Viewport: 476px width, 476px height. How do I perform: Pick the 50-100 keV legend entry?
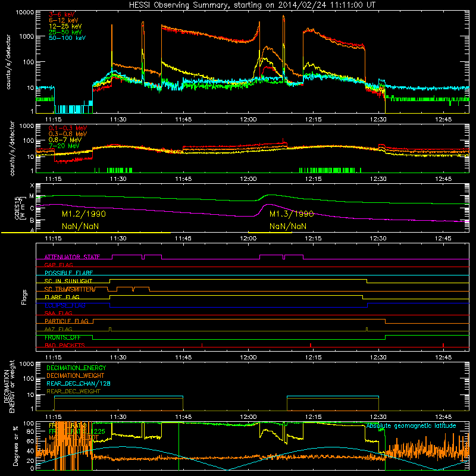point(67,38)
